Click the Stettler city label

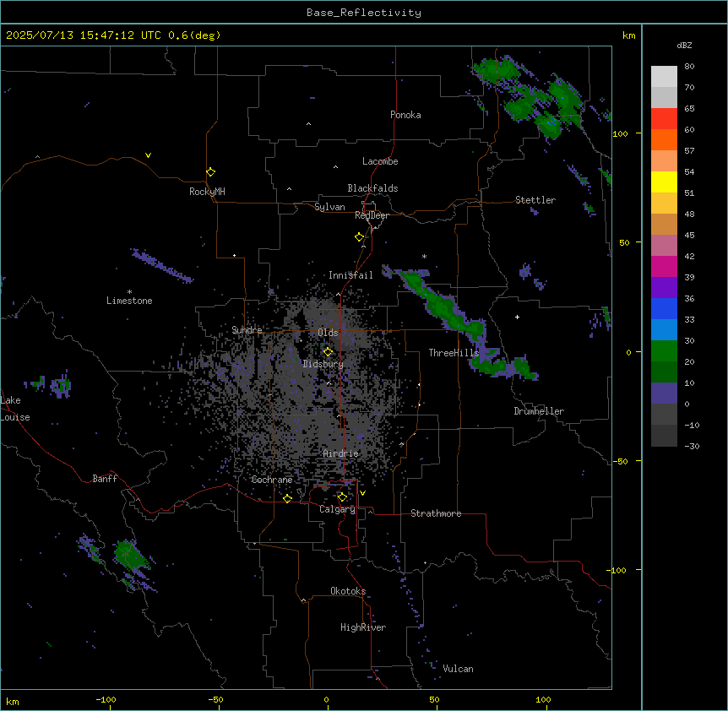click(x=535, y=200)
